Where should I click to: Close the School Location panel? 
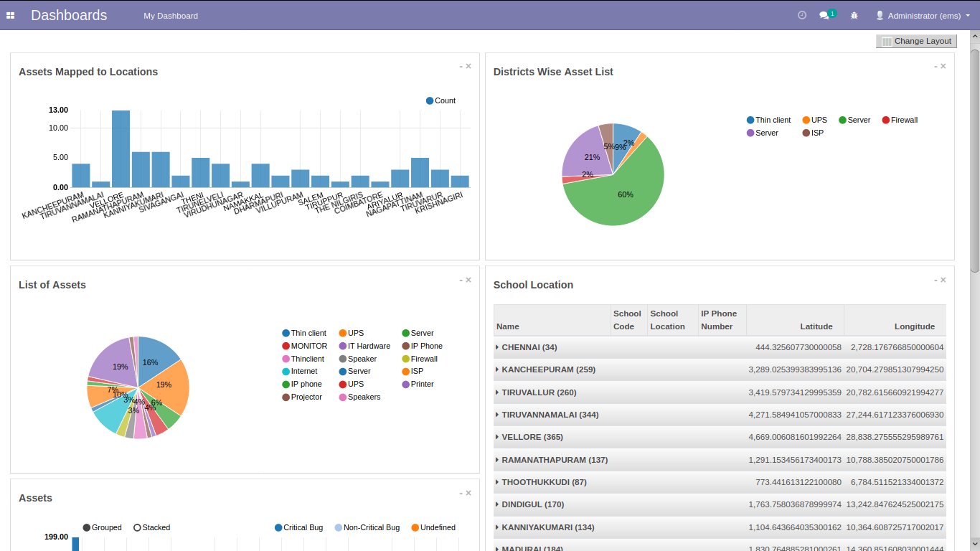pos(943,280)
